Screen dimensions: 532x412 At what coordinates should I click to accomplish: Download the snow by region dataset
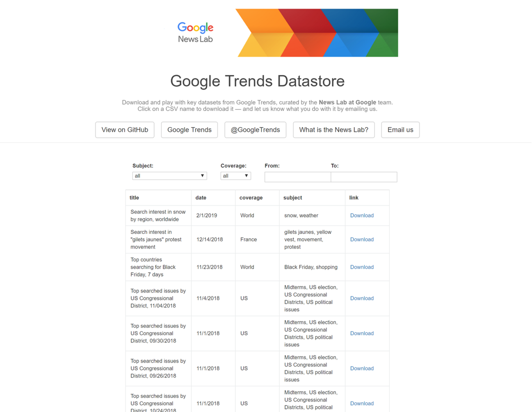pos(362,216)
